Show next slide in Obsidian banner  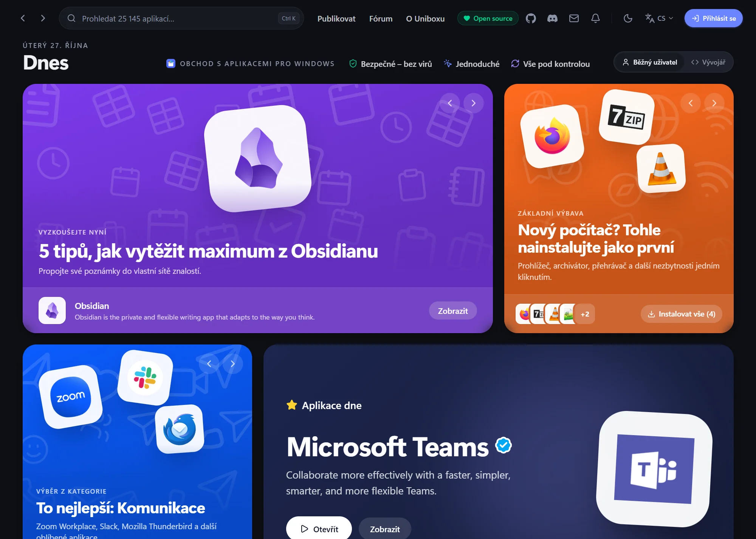[x=473, y=103]
